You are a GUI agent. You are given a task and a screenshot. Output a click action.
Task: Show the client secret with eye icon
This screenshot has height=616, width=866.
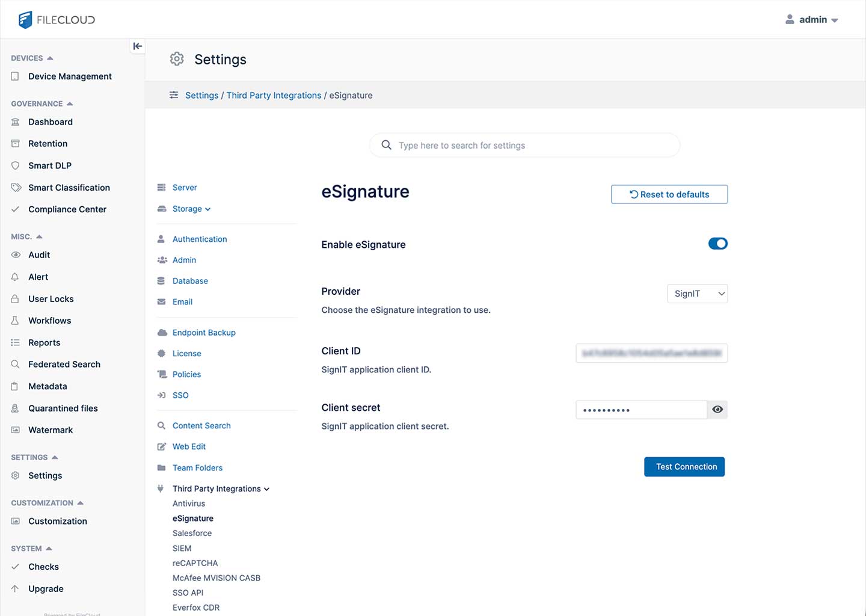tap(717, 410)
